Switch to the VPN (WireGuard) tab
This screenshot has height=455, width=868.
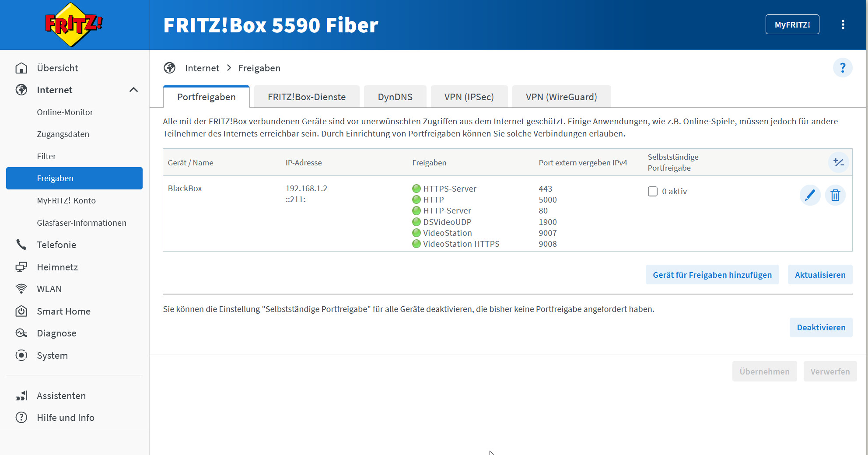(x=561, y=97)
